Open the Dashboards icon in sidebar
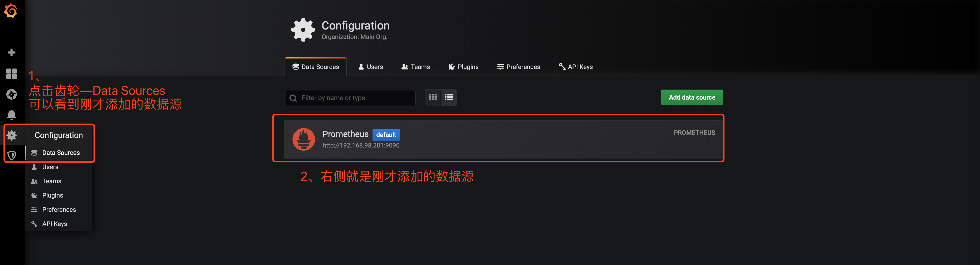980x265 pixels. pyautogui.click(x=11, y=74)
